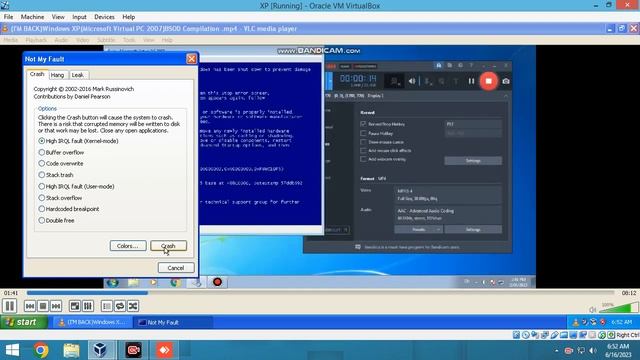The width and height of the screenshot is (640, 360).
Task: Click VirtualBox mouse integration status icon
Action: coord(602,335)
